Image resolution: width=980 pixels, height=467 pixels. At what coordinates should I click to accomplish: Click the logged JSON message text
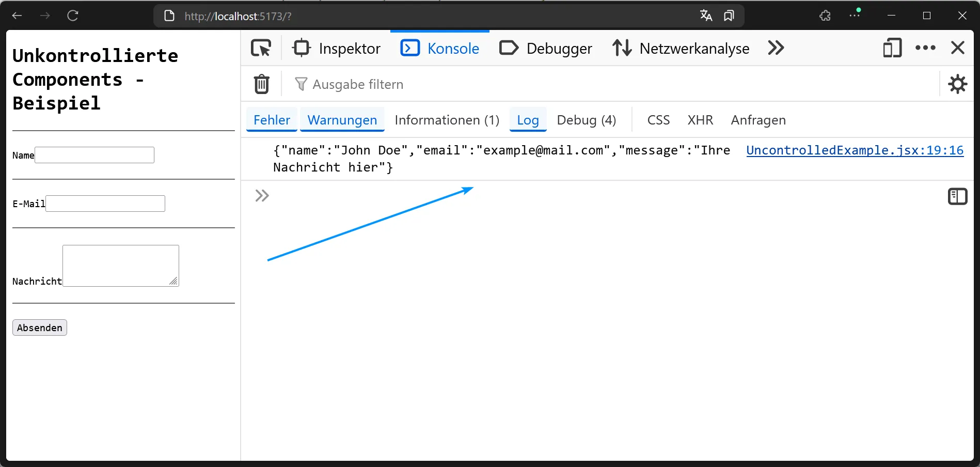point(501,159)
